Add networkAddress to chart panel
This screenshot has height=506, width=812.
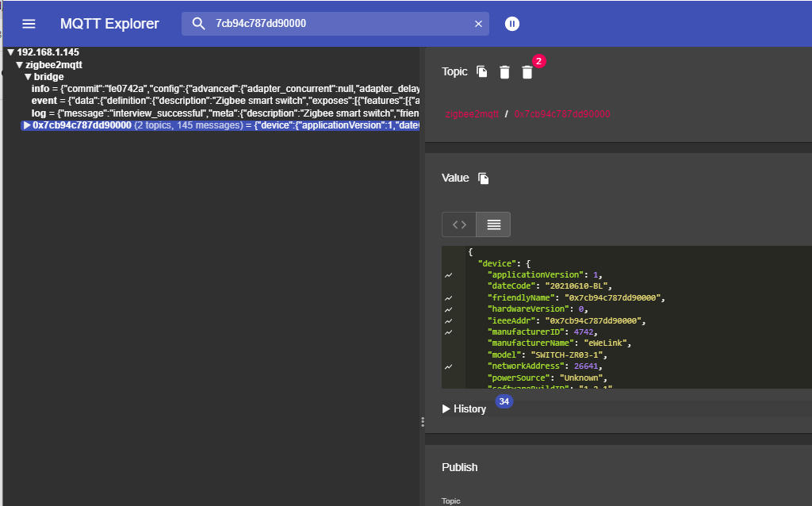pos(449,367)
